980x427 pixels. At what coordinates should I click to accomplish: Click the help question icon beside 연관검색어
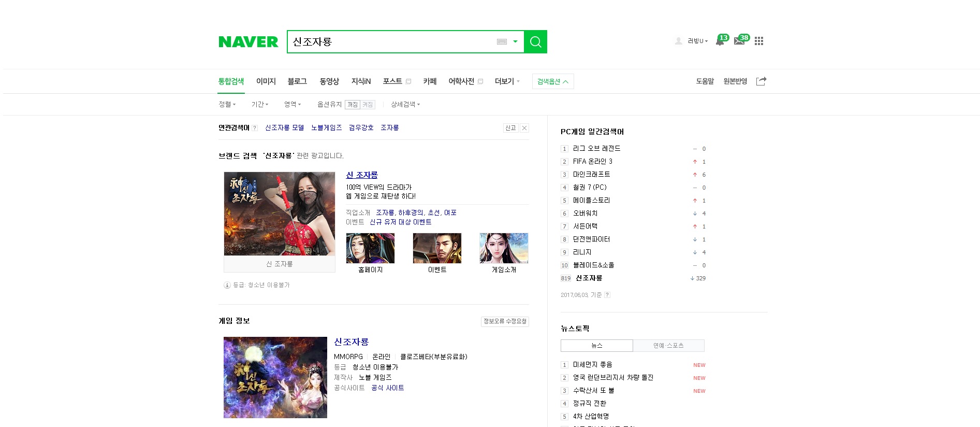coord(254,128)
